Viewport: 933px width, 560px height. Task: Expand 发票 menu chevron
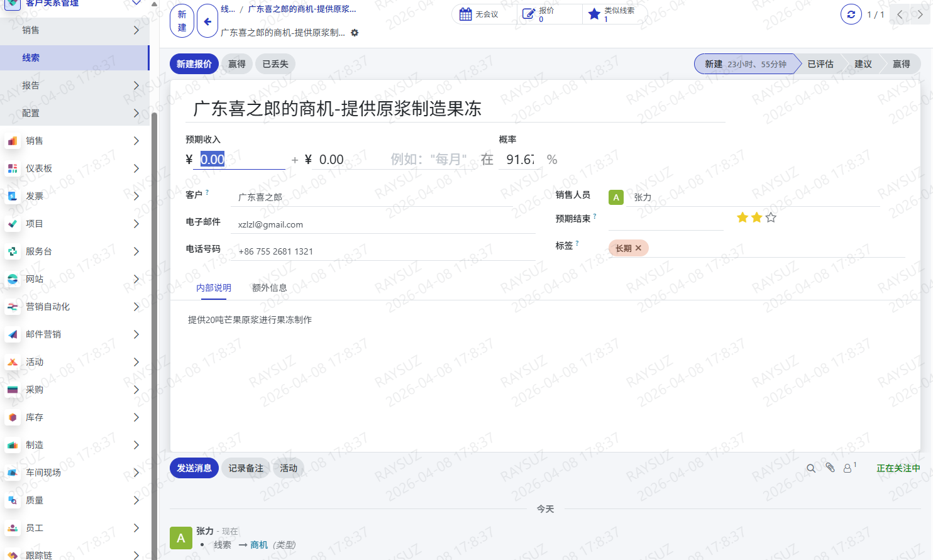click(x=136, y=196)
